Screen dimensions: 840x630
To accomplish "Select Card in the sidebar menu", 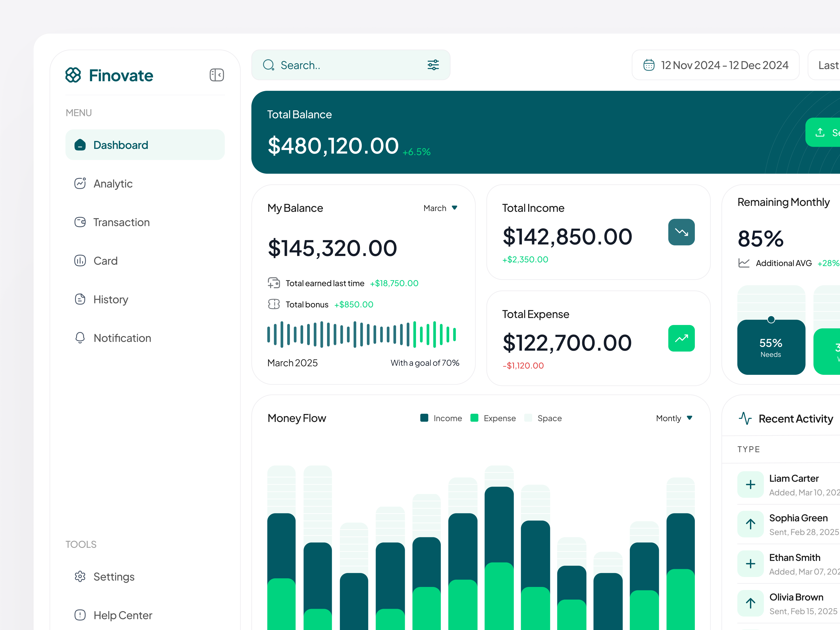I will (145, 261).
